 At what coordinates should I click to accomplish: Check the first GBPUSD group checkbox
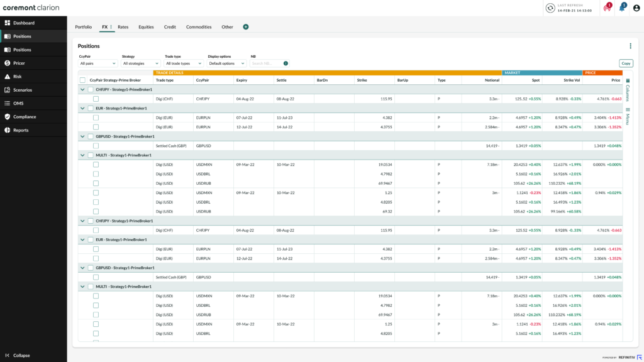pos(90,136)
